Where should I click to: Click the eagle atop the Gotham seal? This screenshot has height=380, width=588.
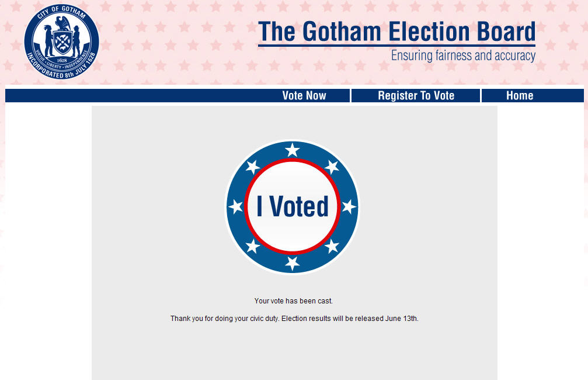click(63, 23)
